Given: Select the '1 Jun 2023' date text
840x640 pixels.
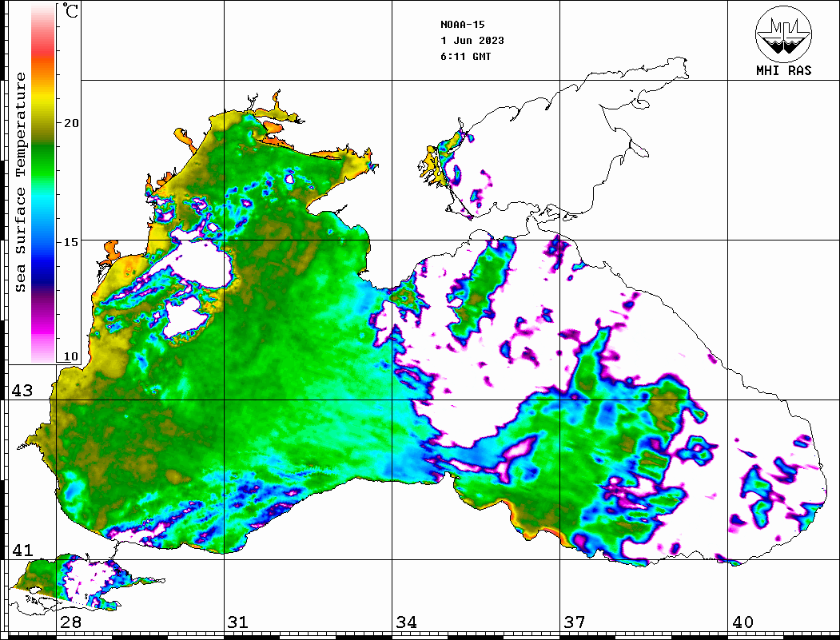Looking at the screenshot, I should tap(472, 41).
